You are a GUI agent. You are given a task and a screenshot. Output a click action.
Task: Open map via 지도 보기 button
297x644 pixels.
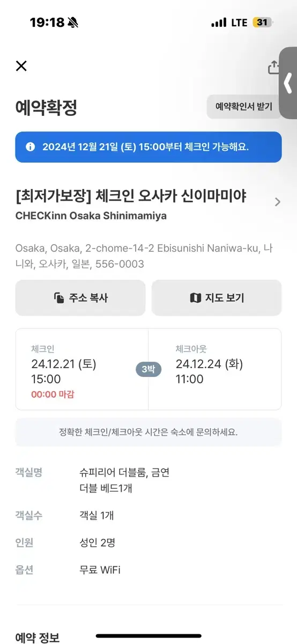pos(217,298)
